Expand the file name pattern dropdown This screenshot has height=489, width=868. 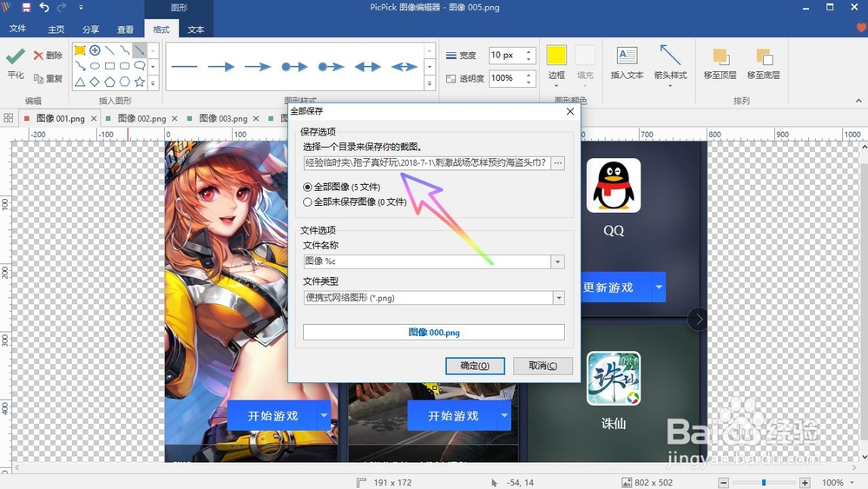click(x=558, y=261)
